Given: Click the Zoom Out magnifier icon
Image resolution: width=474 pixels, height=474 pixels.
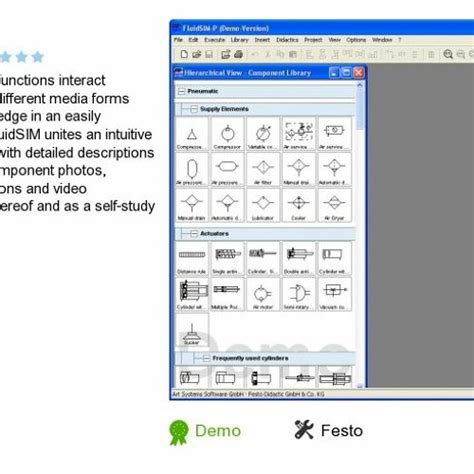Looking at the screenshot, I should [x=461, y=54].
